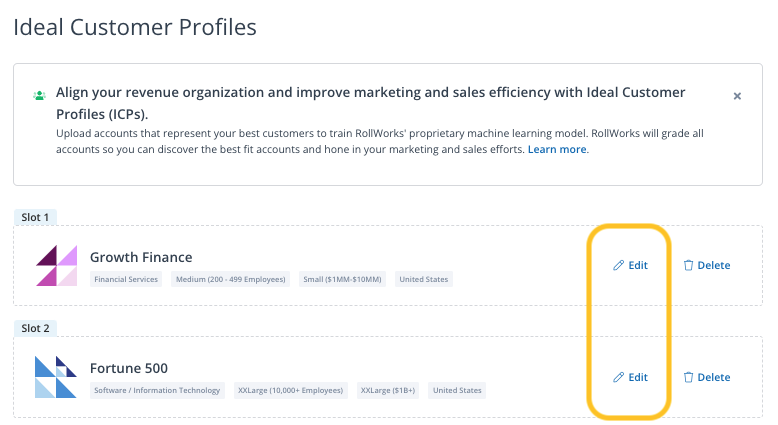This screenshot has width=778, height=425.
Task: Click the Ideal Customer Profiles heading
Action: click(135, 27)
